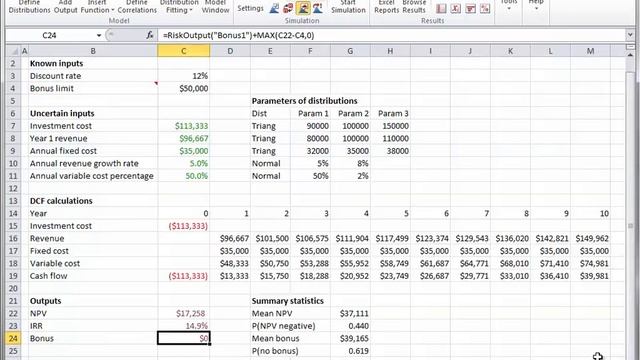Viewport: 640px width, 360px height.
Task: Select Param 3 value 150000
Action: click(390, 126)
